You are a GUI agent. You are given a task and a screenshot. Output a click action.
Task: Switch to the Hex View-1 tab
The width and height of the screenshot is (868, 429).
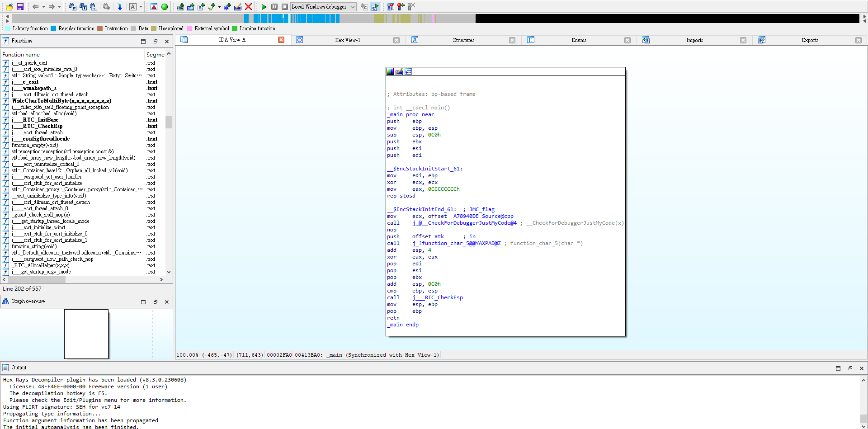(347, 40)
